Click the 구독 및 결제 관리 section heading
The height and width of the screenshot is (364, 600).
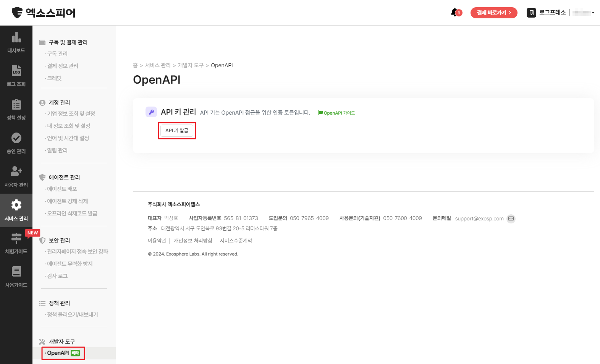coord(68,42)
